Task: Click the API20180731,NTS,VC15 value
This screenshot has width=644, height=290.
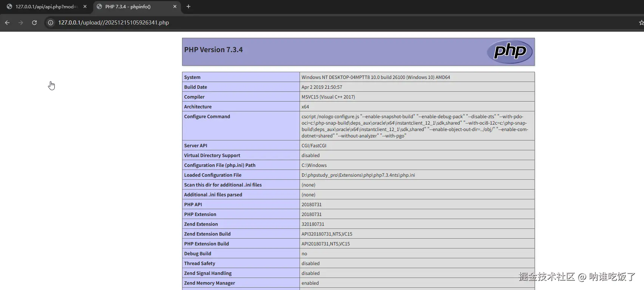Action: pyautogui.click(x=326, y=244)
